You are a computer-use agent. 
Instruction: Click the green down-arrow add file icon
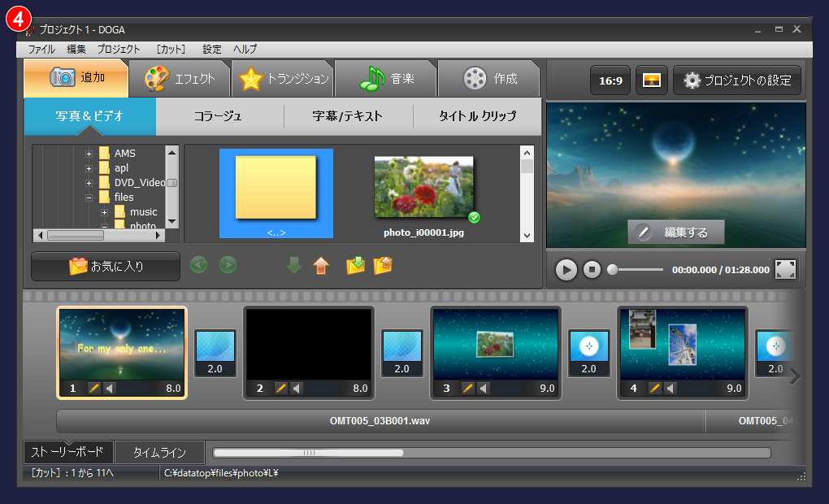tap(293, 265)
